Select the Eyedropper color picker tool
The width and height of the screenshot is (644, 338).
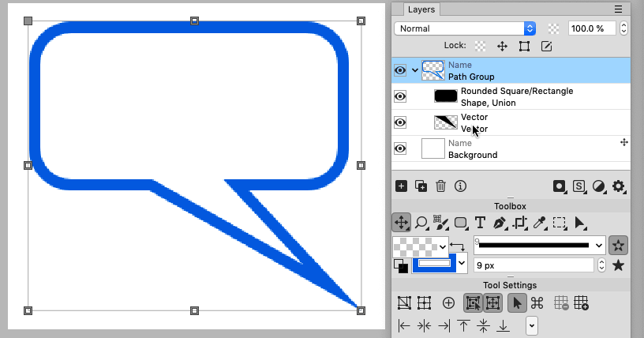pos(540,223)
